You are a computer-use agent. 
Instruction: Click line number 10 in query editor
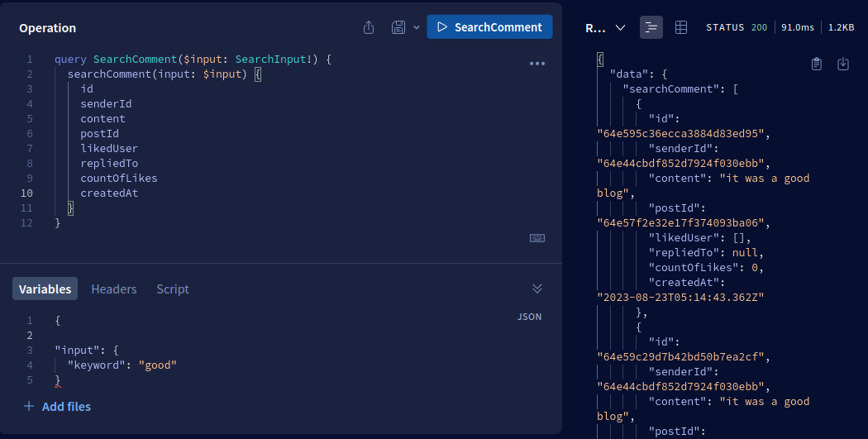[26, 193]
